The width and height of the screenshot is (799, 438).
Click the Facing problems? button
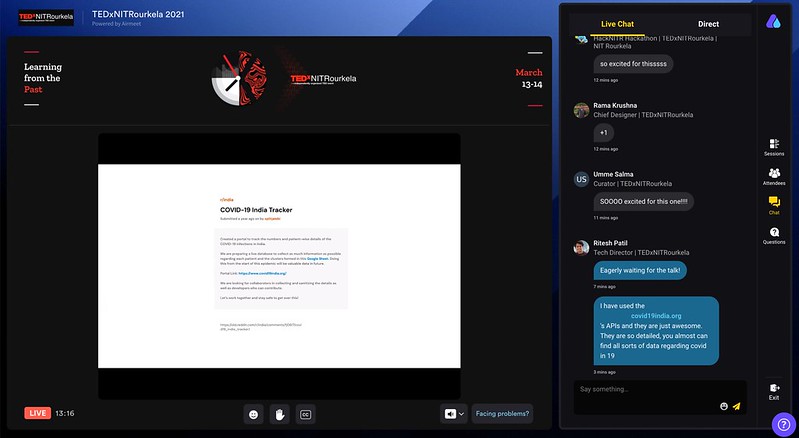(x=502, y=414)
